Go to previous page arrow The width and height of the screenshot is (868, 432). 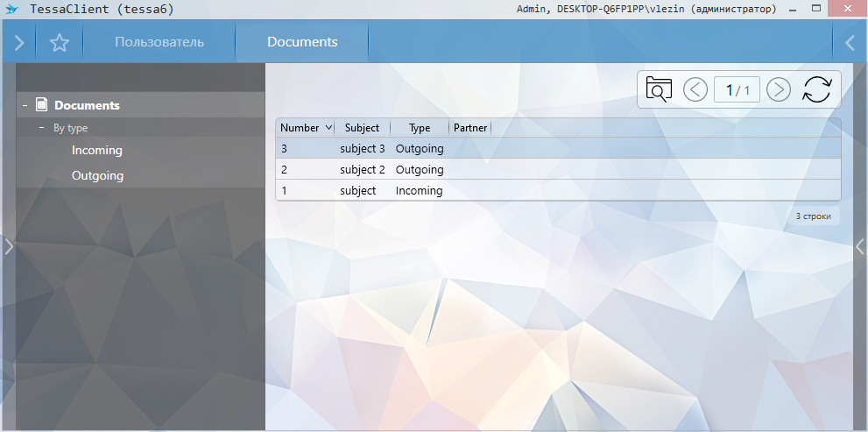pos(695,89)
